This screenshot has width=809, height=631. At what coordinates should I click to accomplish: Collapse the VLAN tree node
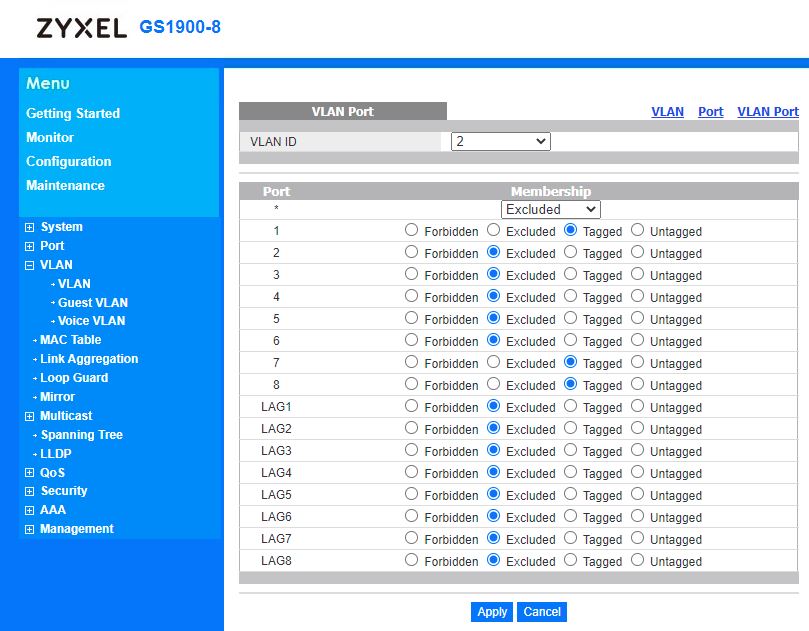[x=30, y=266]
